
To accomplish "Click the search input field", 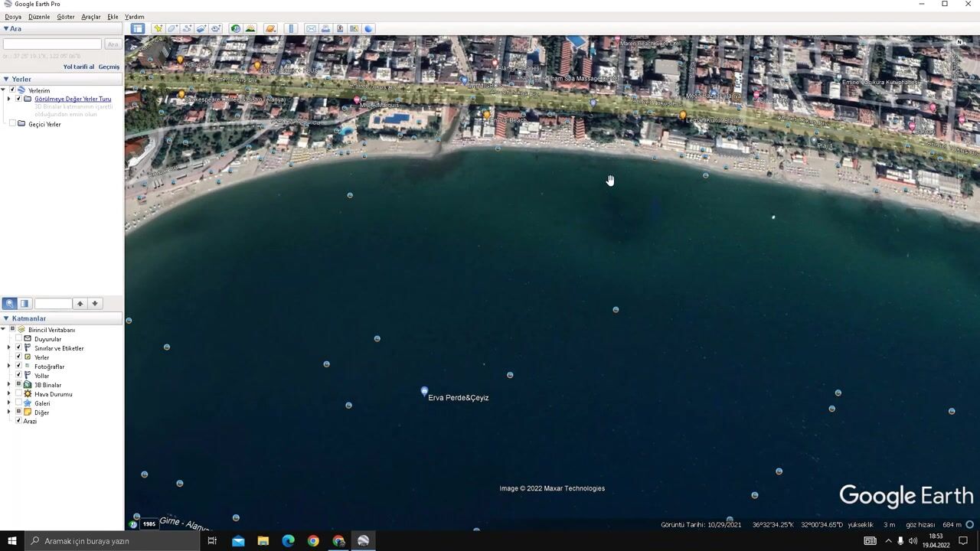I will (52, 44).
